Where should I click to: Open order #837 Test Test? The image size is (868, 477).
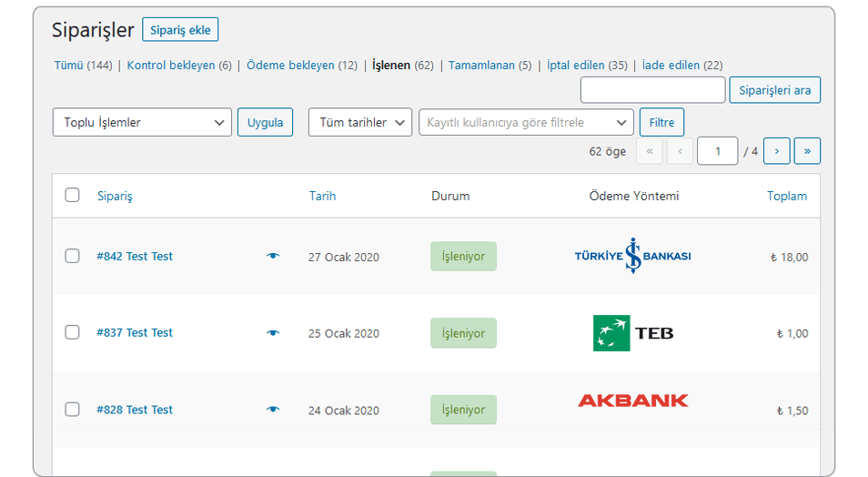coord(135,332)
